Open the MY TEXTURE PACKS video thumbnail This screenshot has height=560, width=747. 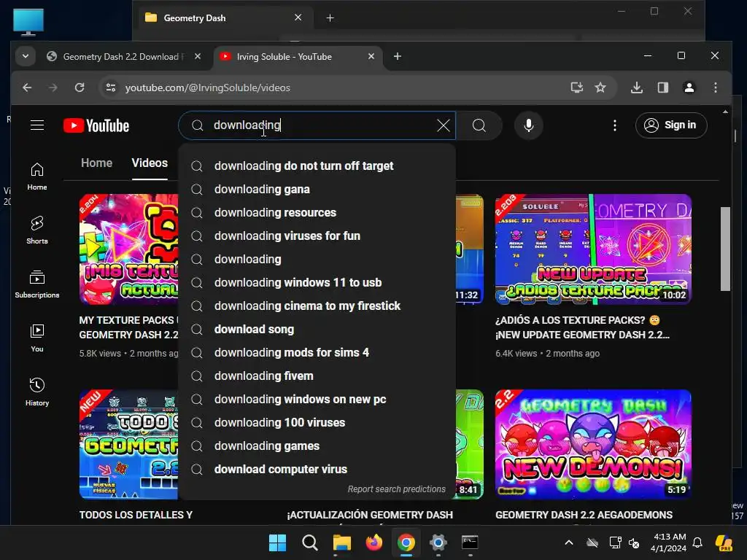pyautogui.click(x=128, y=249)
